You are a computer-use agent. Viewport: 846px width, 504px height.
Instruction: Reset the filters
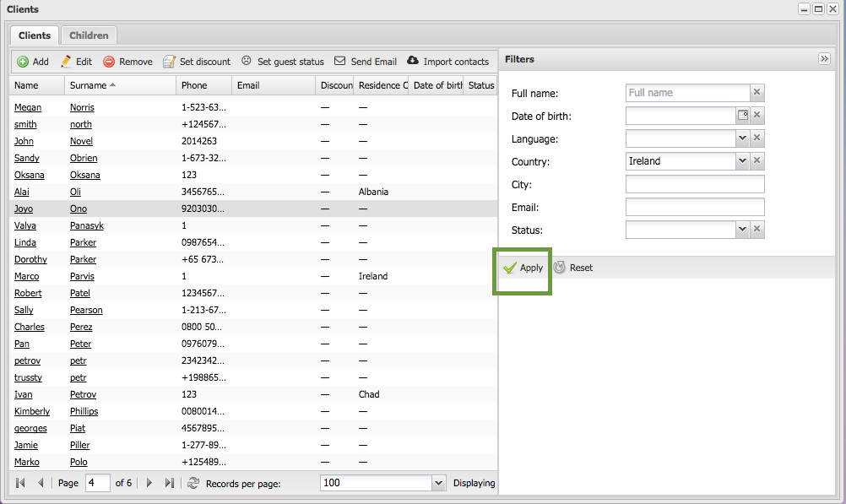click(573, 268)
